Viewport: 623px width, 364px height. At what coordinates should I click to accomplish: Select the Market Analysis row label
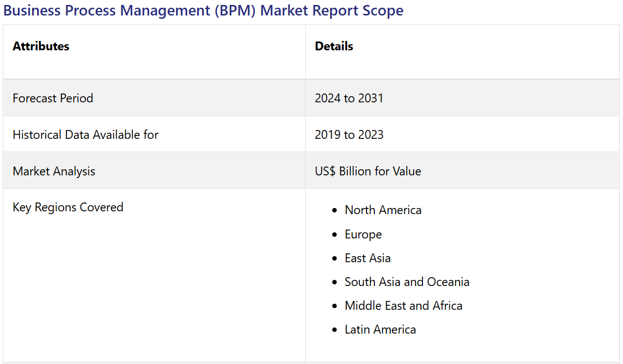point(54,171)
